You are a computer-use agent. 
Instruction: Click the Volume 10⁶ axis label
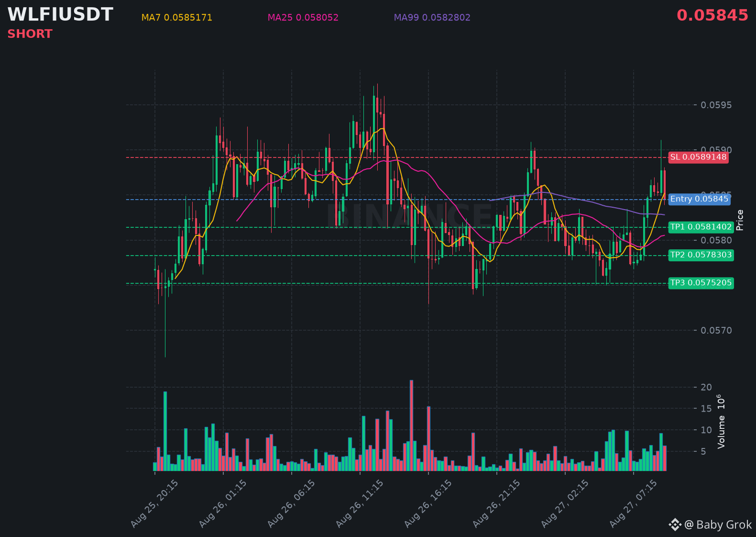tap(721, 422)
